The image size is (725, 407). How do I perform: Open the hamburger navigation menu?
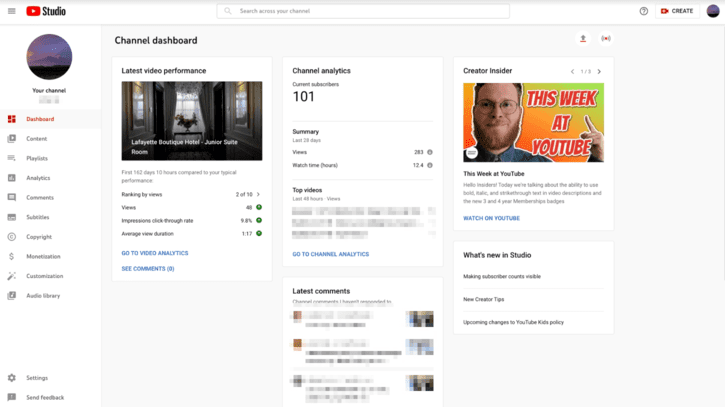12,11
